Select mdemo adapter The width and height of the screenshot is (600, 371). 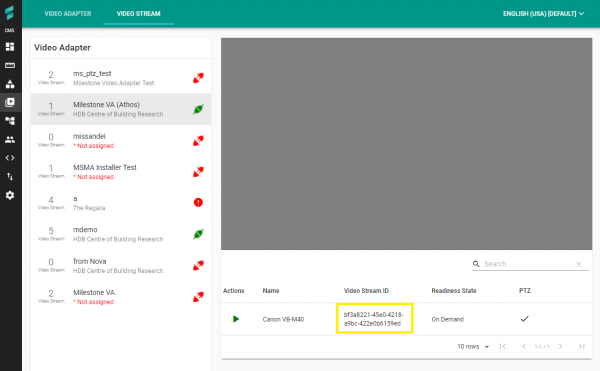(121, 234)
